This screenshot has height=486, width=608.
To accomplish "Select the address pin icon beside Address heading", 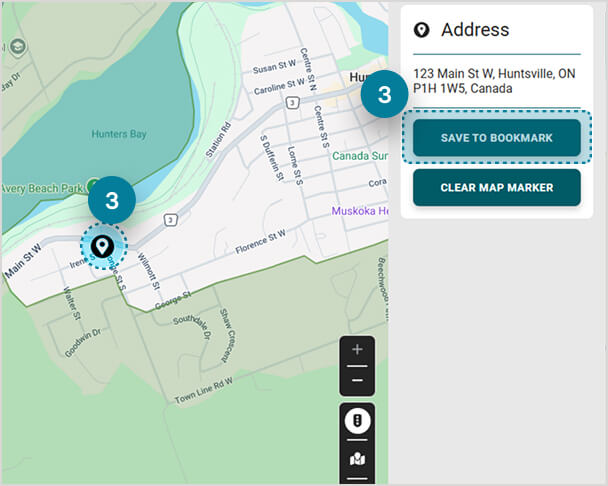I will pyautogui.click(x=421, y=30).
